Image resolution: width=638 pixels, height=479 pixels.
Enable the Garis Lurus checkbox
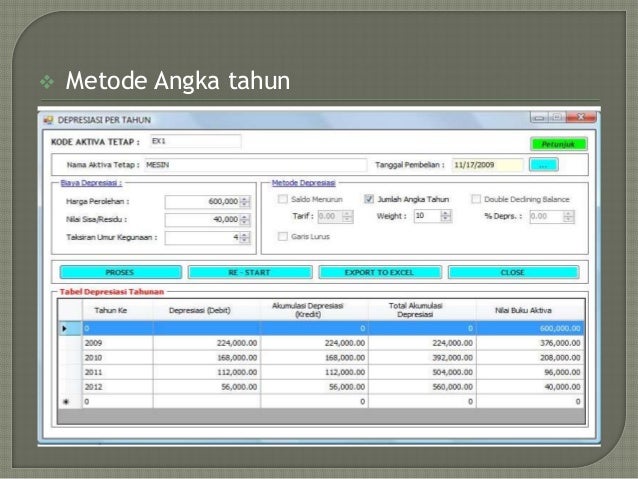[282, 236]
